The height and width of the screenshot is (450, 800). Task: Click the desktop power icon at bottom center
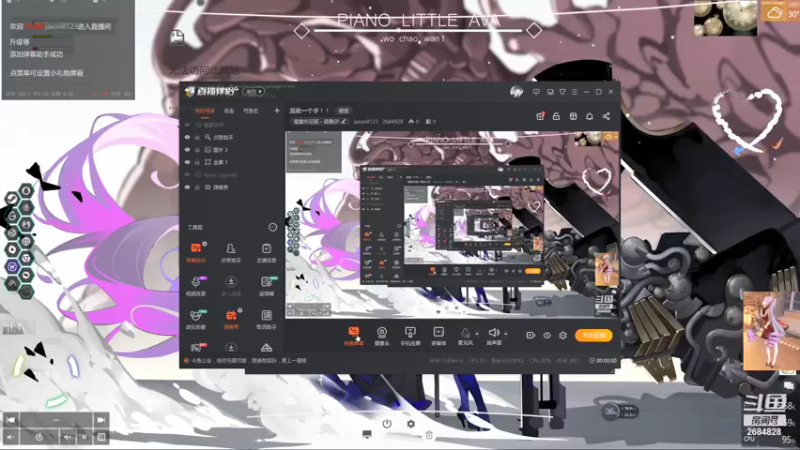point(387,423)
